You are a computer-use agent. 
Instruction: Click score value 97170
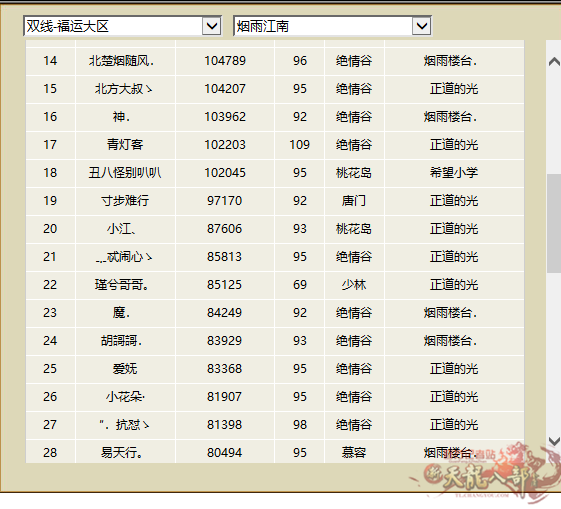[225, 201]
